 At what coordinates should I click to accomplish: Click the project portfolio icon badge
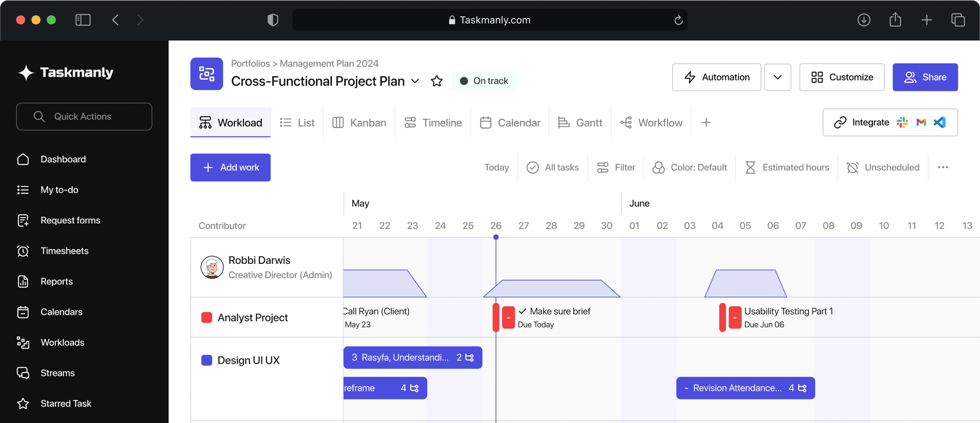pyautogui.click(x=207, y=74)
